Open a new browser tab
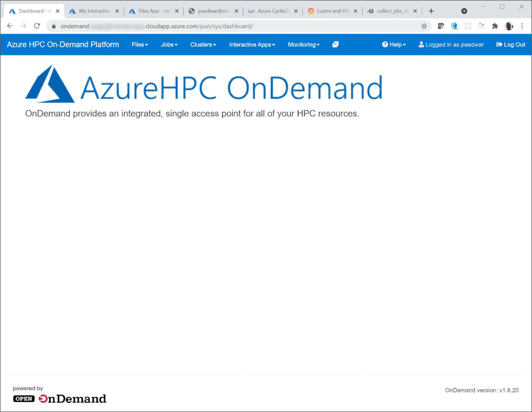 click(x=431, y=11)
